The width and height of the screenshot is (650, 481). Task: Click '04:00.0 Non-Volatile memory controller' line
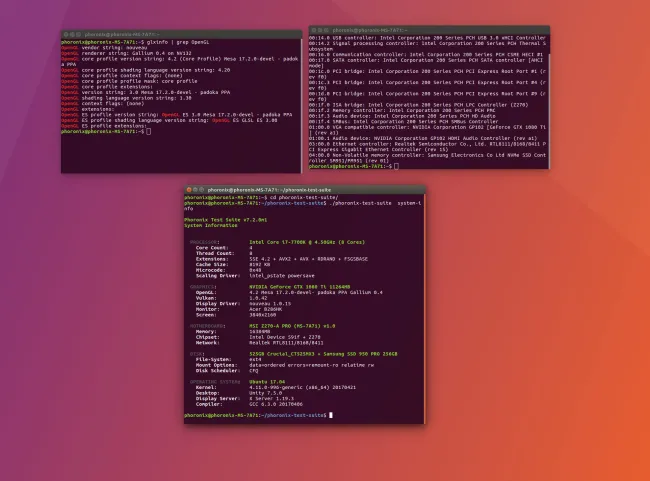point(427,158)
